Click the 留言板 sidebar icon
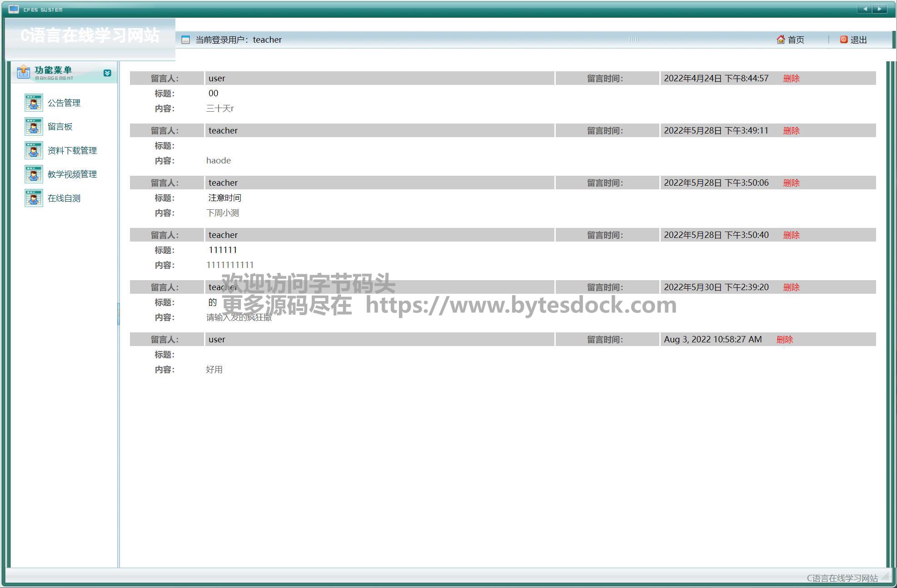This screenshot has height=588, width=897. point(34,127)
